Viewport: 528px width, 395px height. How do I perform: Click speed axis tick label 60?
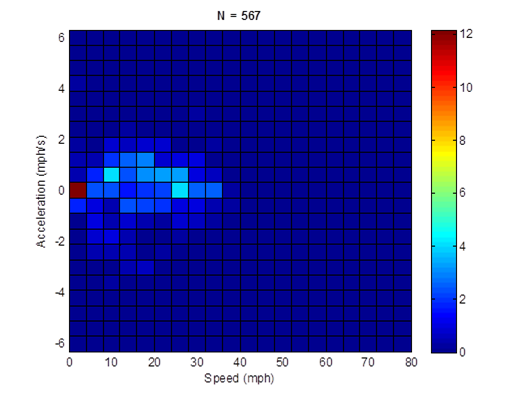[326, 362]
